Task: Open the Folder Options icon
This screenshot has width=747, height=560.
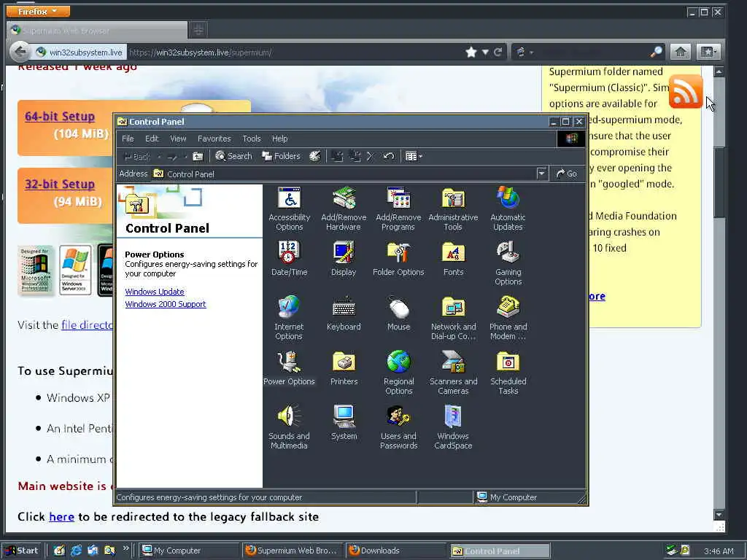Action: coord(398,259)
